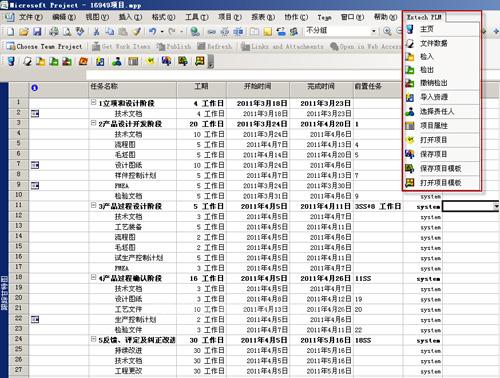Open the 协作(C) menu
This screenshot has height=378, width=500.
coord(296,17)
